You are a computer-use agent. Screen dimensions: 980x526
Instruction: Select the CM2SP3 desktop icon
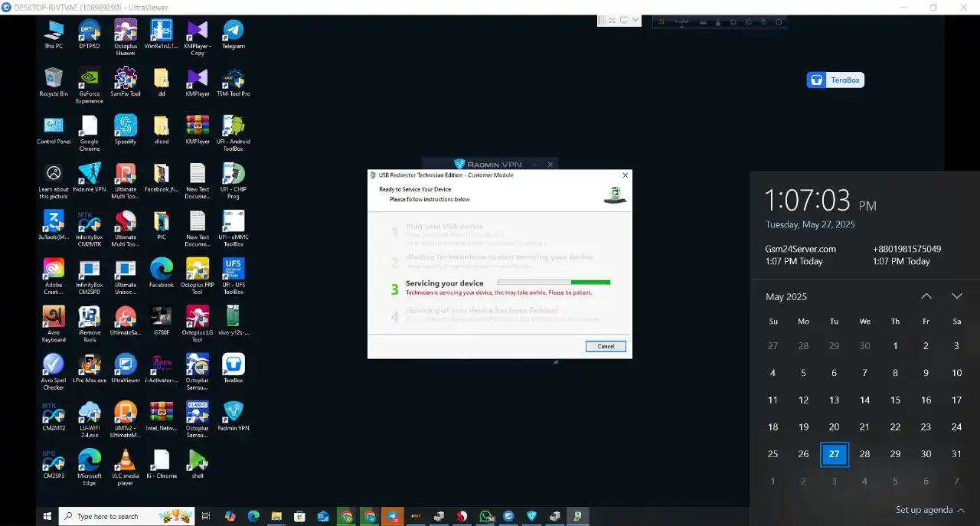pyautogui.click(x=54, y=464)
